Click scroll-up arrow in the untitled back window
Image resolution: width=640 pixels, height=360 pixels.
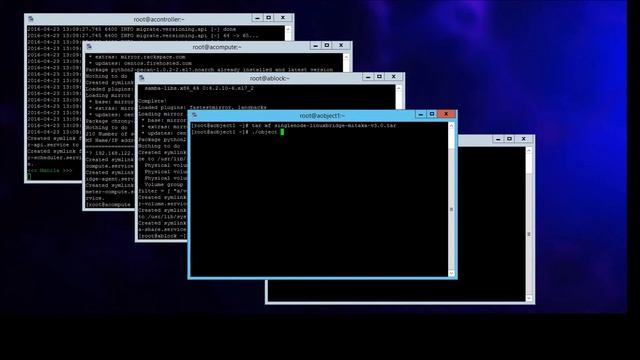(x=529, y=151)
